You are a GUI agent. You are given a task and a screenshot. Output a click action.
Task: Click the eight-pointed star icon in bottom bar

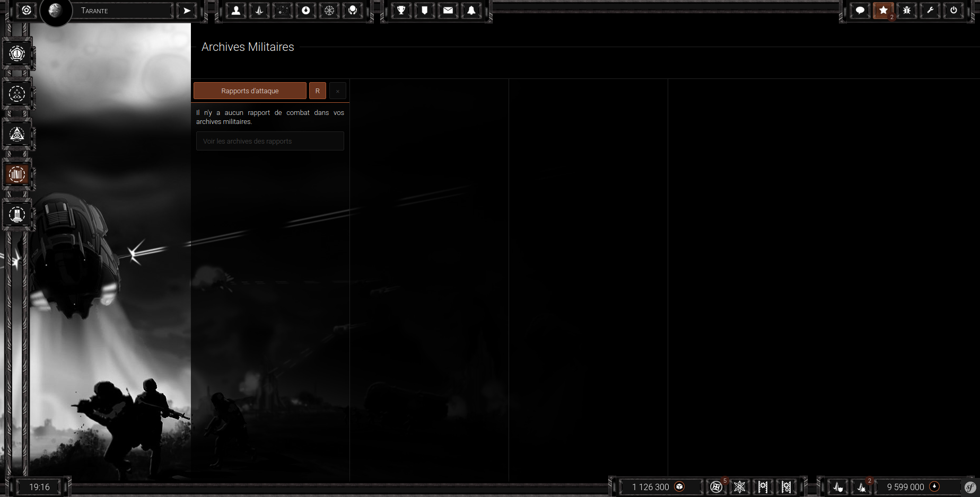pyautogui.click(x=740, y=486)
